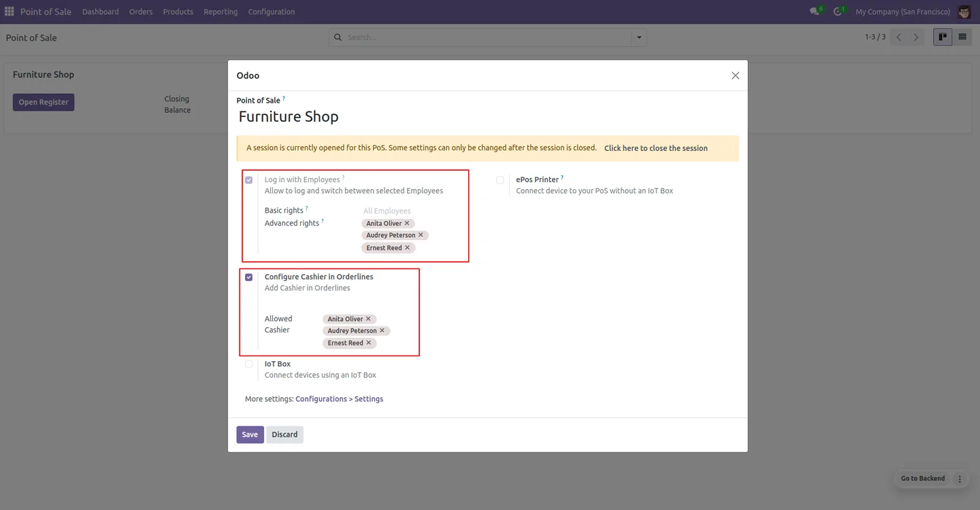Viewport: 980px width, 510px height.
Task: Remove Ernest Reed from Allowed Cashier
Action: coord(368,343)
